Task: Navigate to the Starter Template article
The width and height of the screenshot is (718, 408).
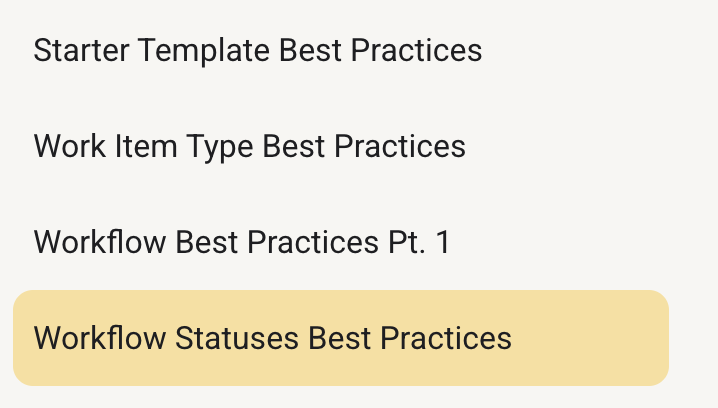Action: [x=258, y=50]
